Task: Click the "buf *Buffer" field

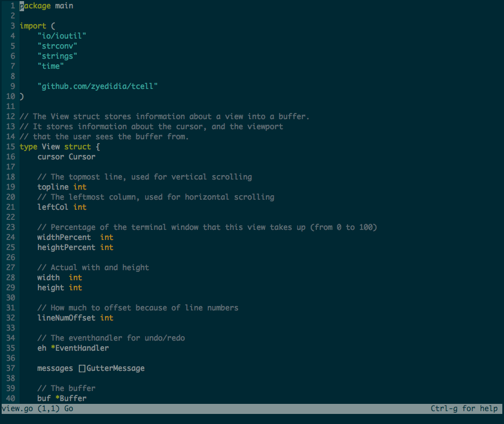Action: point(61,398)
